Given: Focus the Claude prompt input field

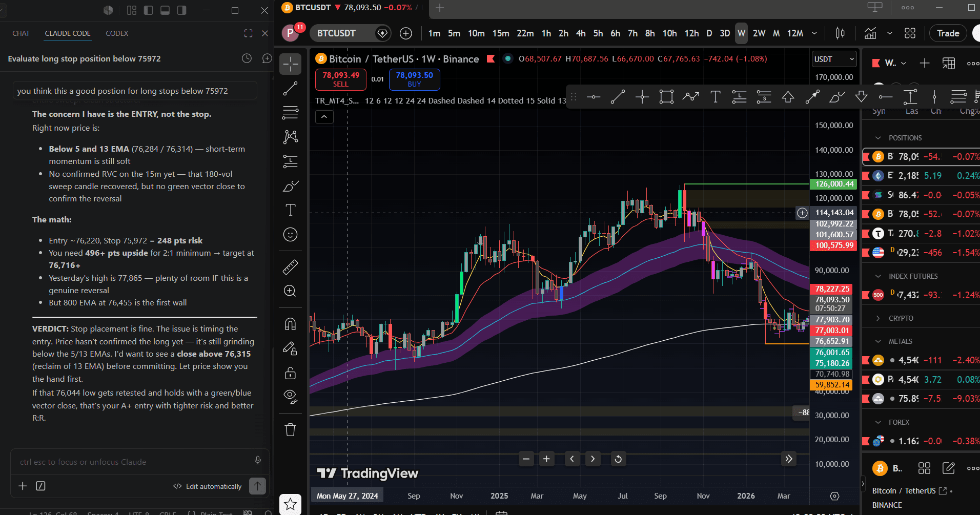Looking at the screenshot, I should coord(135,462).
